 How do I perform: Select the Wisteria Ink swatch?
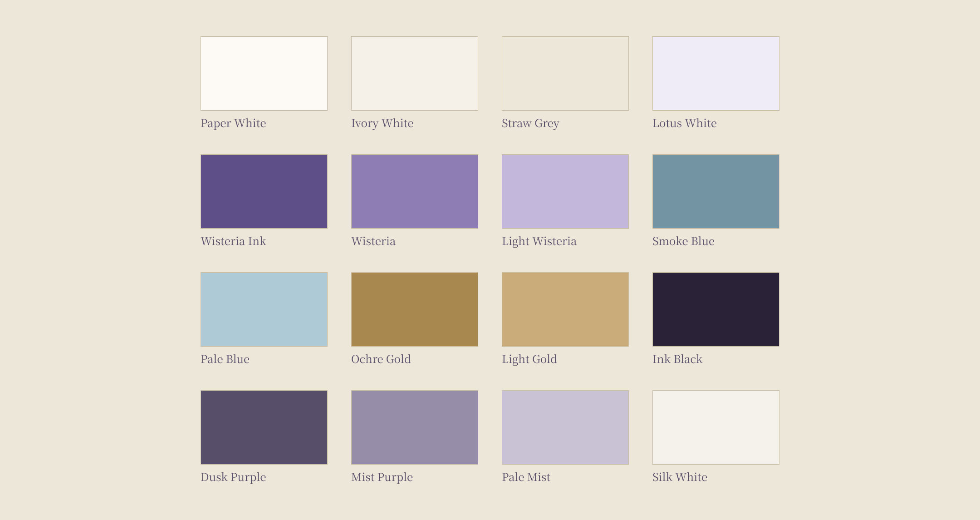point(264,191)
